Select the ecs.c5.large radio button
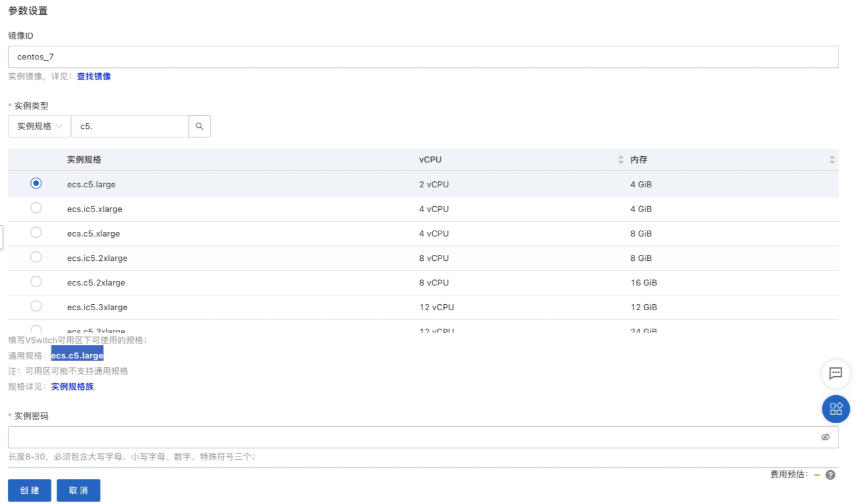857x504 pixels. point(36,183)
